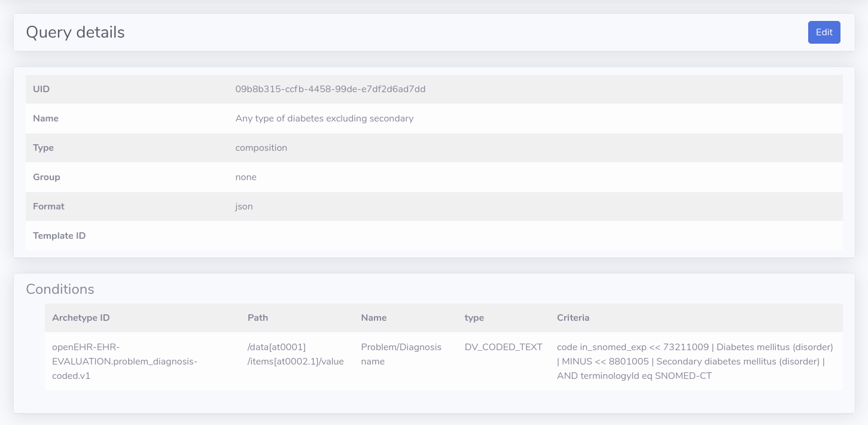Click the 'none' group value
868x425 pixels.
tap(246, 177)
